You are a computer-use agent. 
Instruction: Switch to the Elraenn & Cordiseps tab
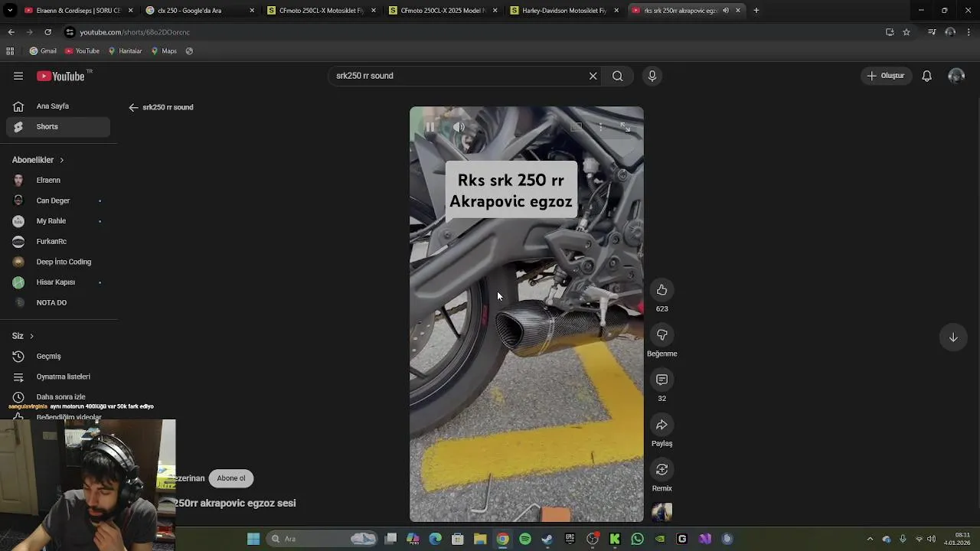pos(77,11)
